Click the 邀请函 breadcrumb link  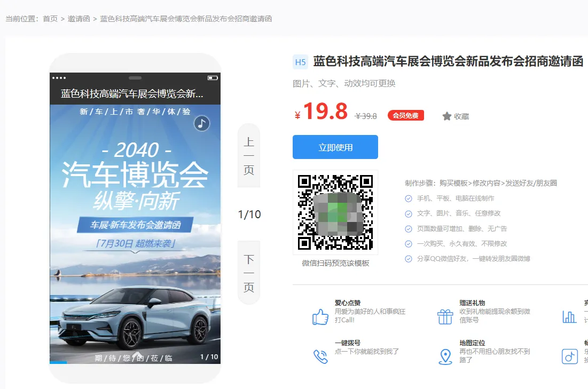tap(79, 19)
